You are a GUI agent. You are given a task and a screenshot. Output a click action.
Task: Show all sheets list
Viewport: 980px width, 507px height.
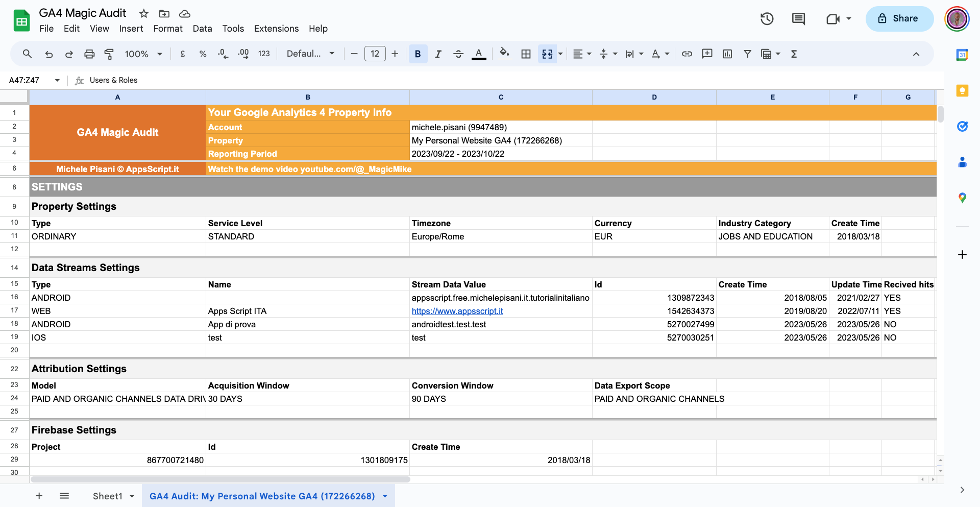[64, 496]
